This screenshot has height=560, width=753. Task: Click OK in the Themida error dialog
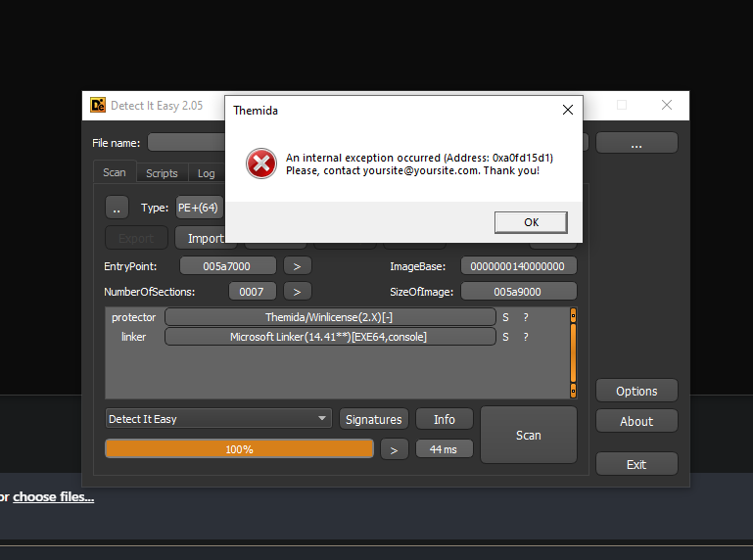(x=531, y=222)
